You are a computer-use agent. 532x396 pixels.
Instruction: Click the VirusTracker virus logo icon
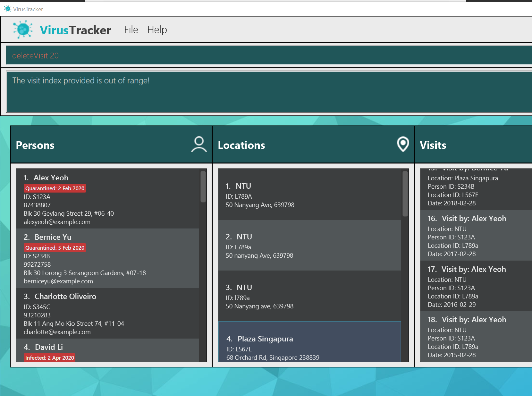pos(23,30)
